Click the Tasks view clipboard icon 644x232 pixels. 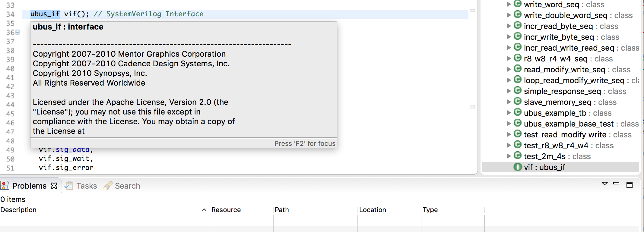[x=69, y=185]
